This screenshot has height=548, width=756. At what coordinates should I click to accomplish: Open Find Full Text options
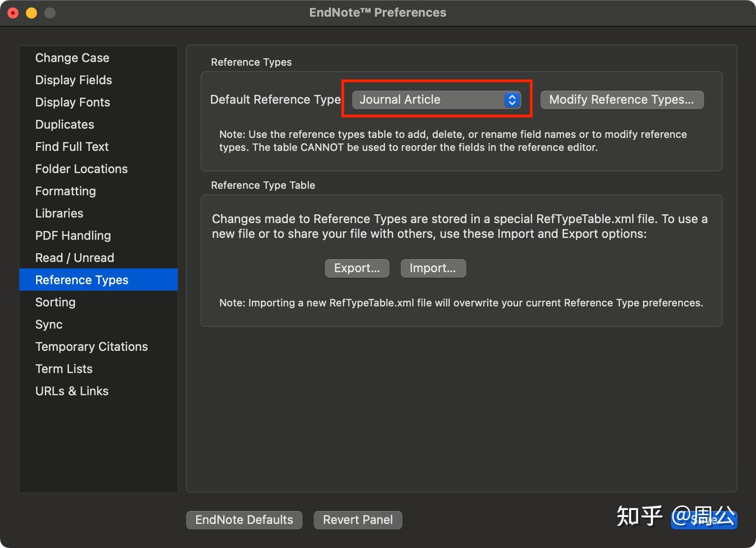72,146
